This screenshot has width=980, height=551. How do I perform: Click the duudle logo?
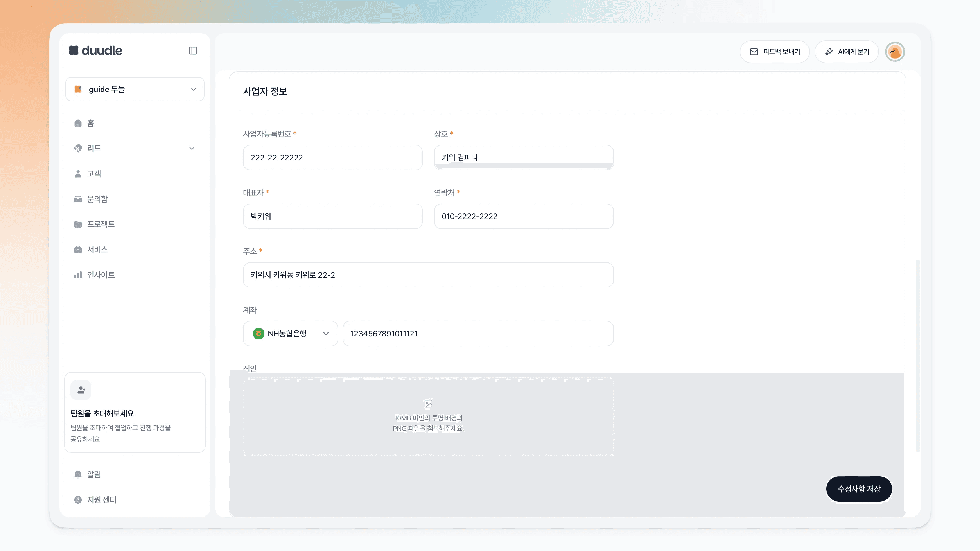pyautogui.click(x=95, y=51)
